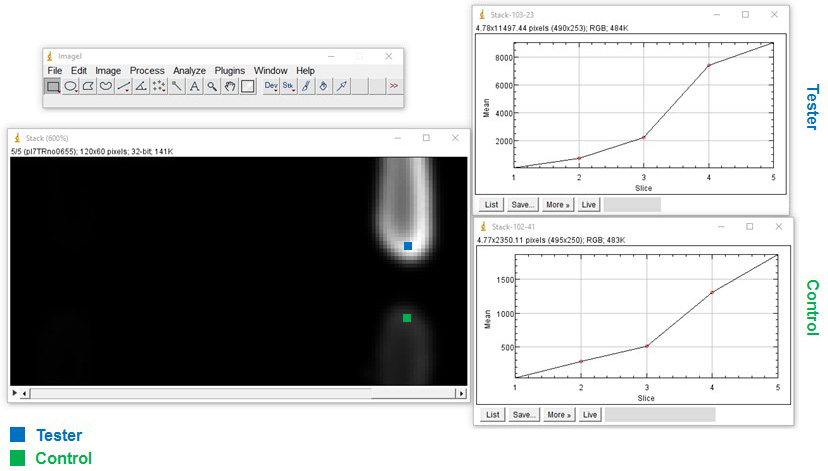Minimize the Stack-102-41 plot window
The image size is (828, 471).
(x=721, y=227)
